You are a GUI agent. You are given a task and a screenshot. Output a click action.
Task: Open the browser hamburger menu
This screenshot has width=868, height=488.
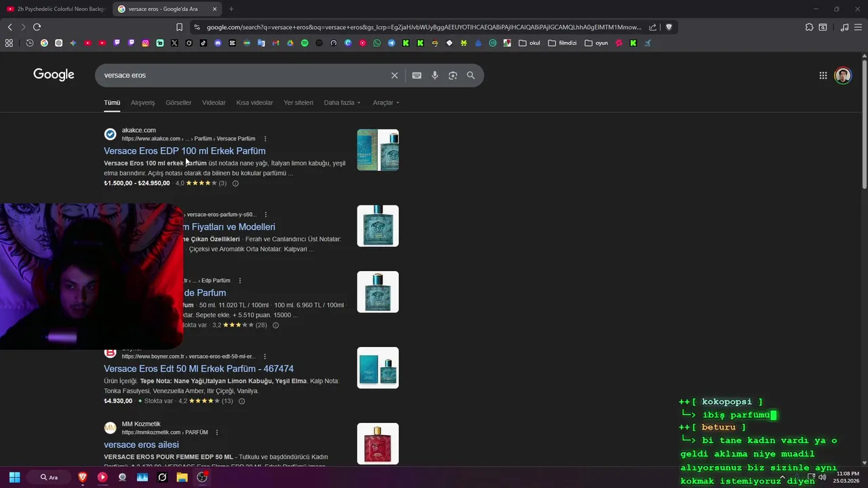coord(858,27)
